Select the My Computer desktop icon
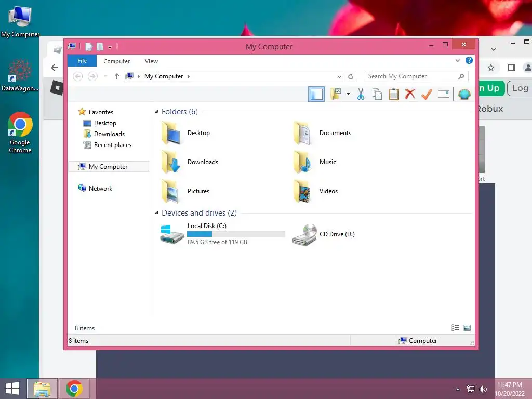Viewport: 532px width, 399px height. point(20,22)
